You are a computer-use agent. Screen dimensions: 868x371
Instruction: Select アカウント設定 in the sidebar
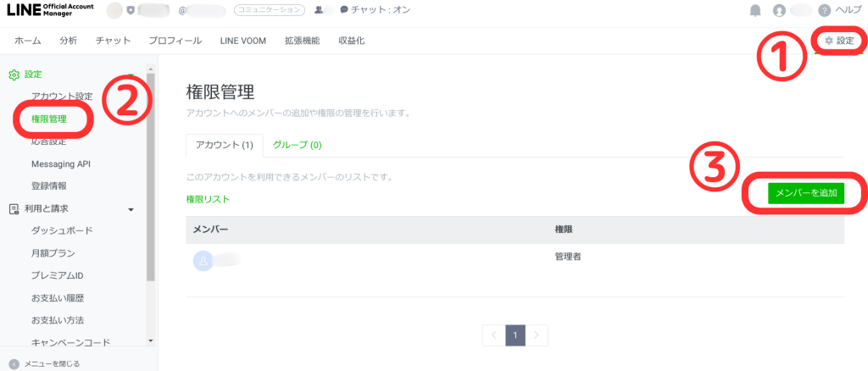point(62,97)
